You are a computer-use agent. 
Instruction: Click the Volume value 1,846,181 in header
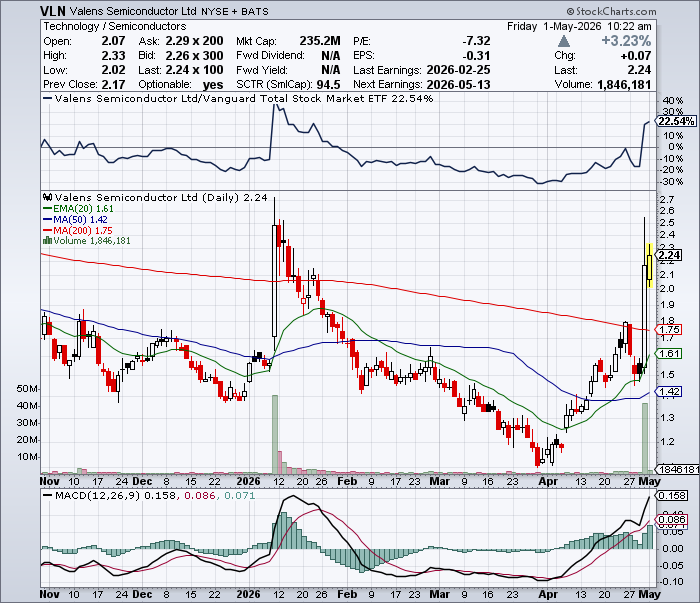tap(624, 84)
